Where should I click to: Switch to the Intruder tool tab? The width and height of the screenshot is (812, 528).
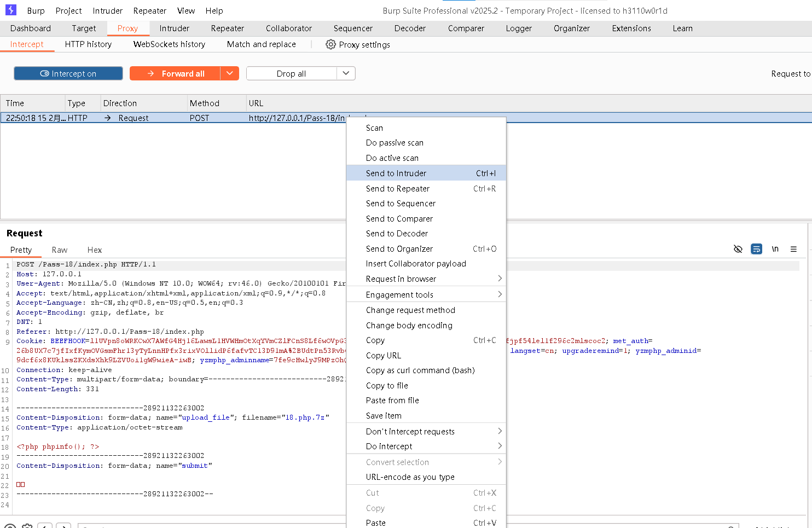(x=175, y=28)
